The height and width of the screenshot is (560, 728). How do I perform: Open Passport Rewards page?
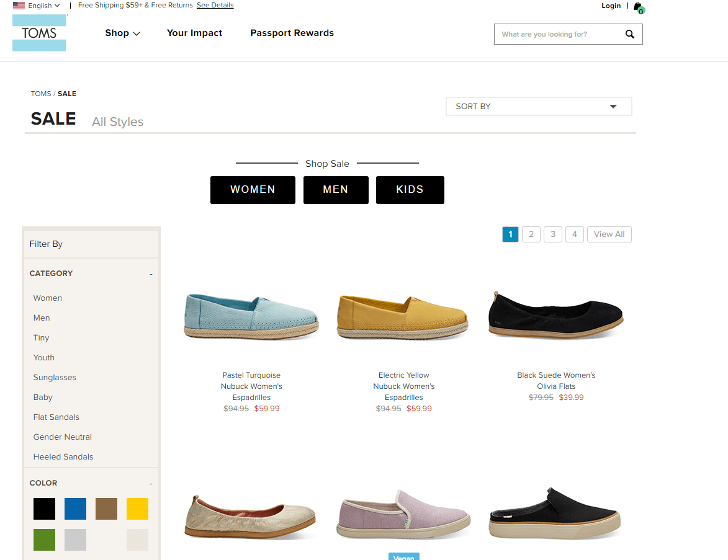[x=292, y=33]
